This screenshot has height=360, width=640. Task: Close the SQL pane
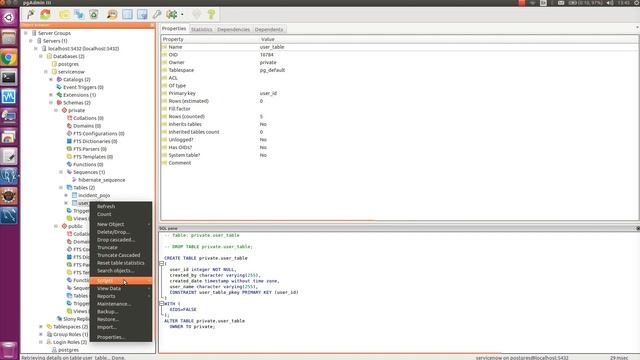click(638, 228)
